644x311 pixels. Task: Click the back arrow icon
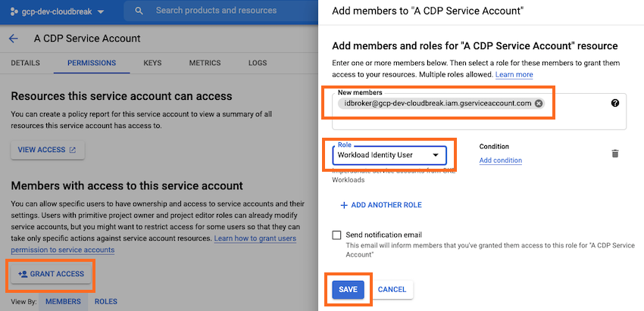(x=13, y=39)
